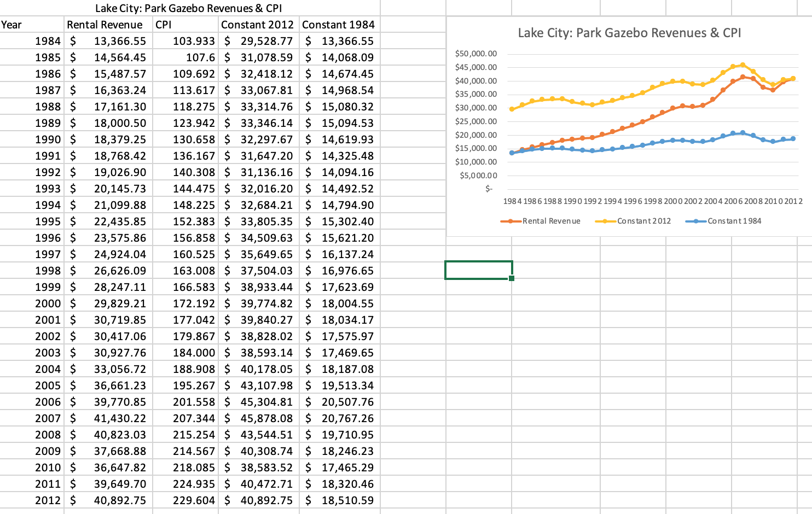
Task: Click the Constant 2012 value 38,933.44
Action: pos(259,287)
